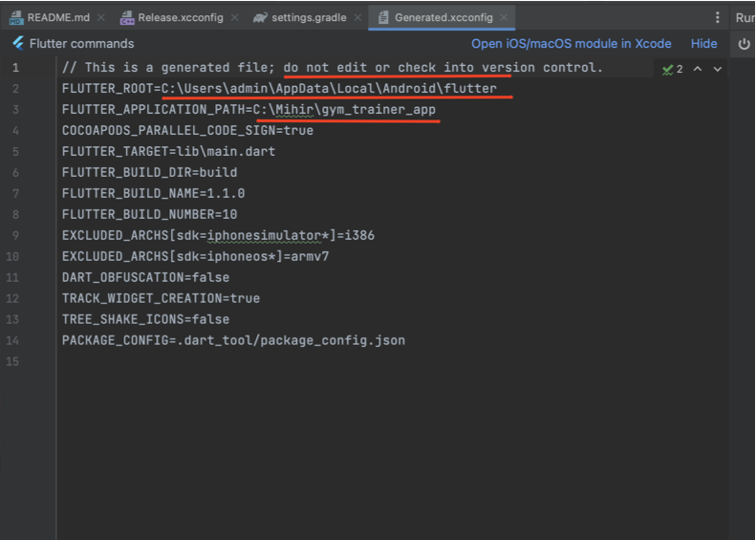Click the Flutter logo icon

point(18,43)
